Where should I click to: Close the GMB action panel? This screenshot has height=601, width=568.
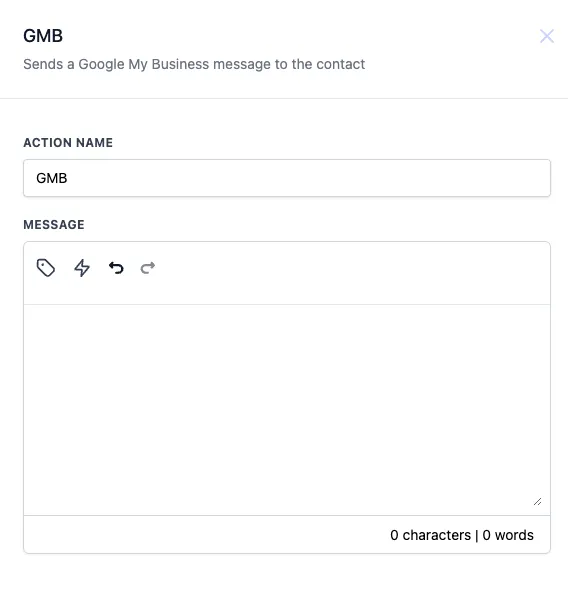[547, 36]
